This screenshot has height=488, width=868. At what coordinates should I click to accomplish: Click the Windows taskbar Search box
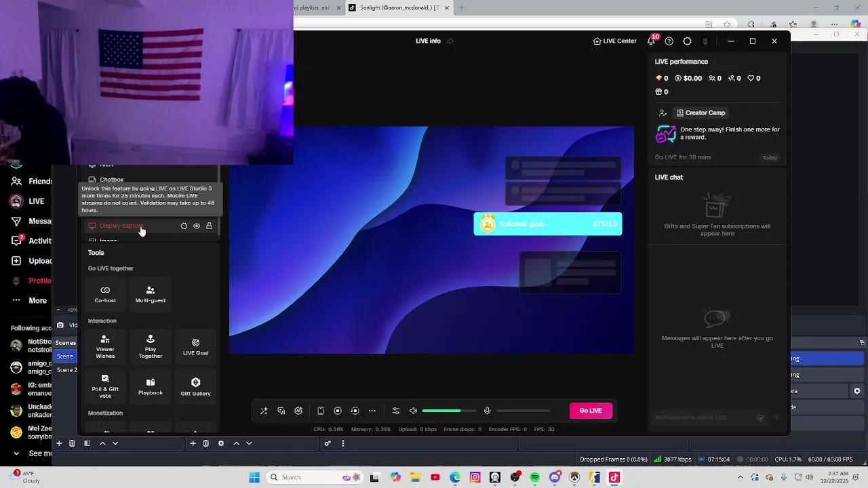click(314, 477)
